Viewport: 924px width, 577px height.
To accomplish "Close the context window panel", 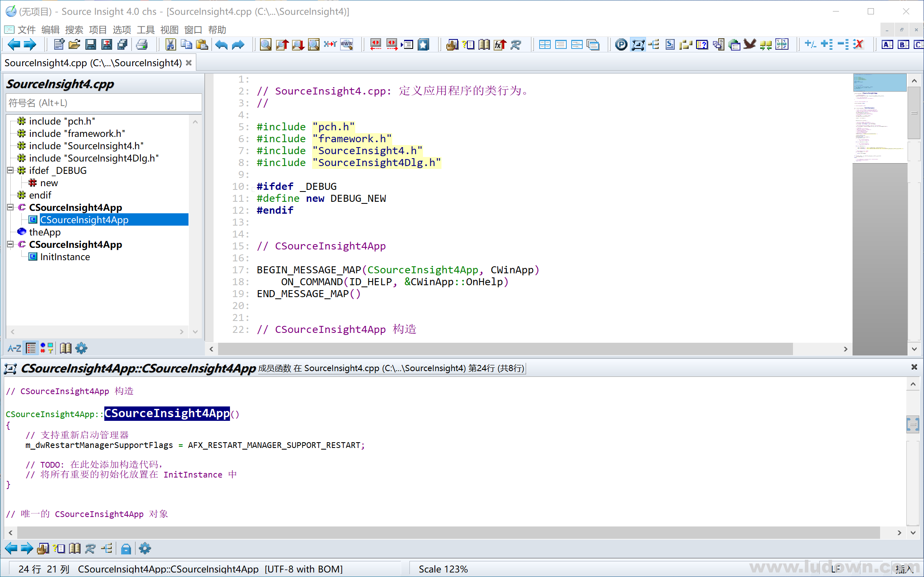I will 914,367.
